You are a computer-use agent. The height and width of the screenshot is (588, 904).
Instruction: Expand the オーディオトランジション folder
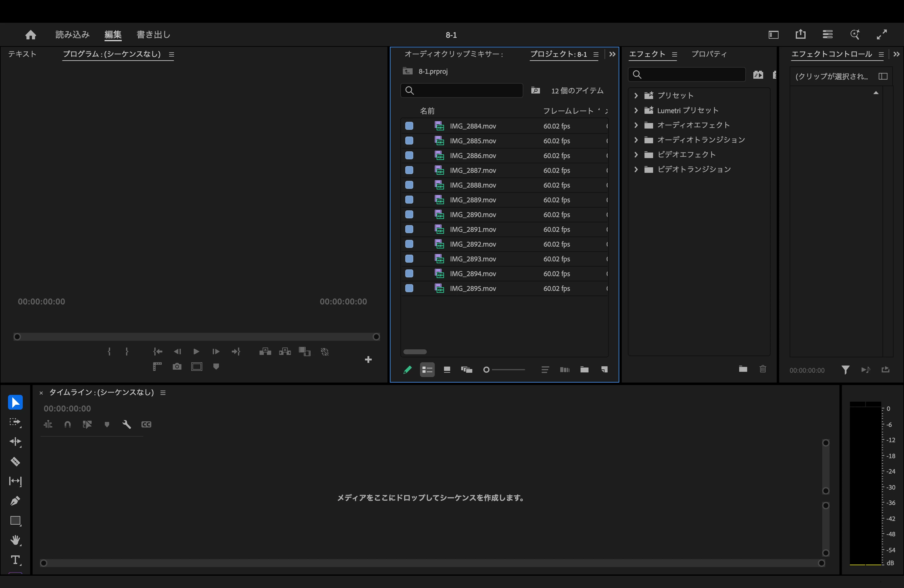pos(636,140)
